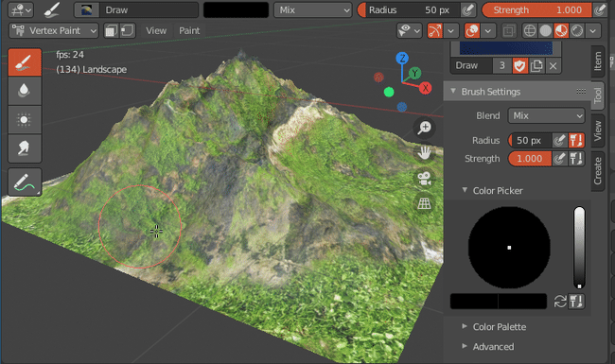Click the brightness value slider bar
The image size is (615, 364).
click(579, 248)
